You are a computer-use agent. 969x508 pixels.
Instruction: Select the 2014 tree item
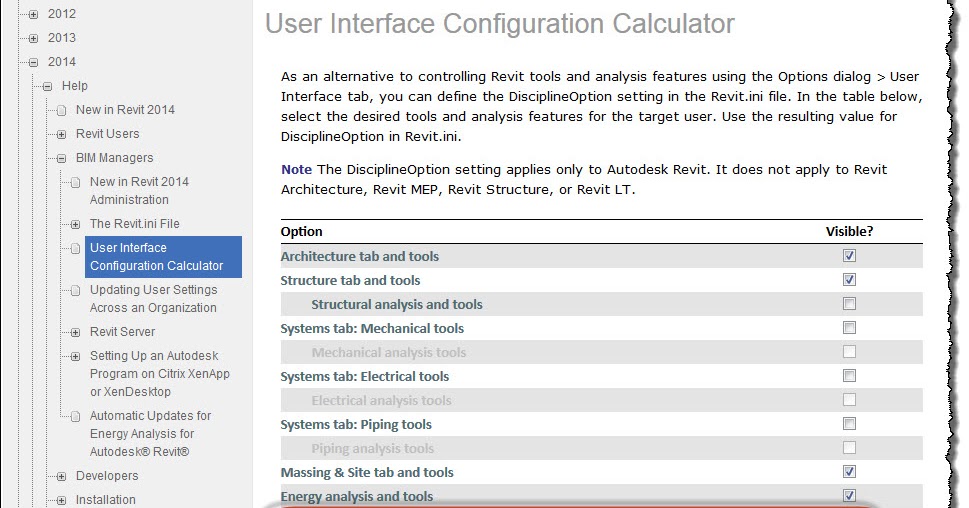62,62
